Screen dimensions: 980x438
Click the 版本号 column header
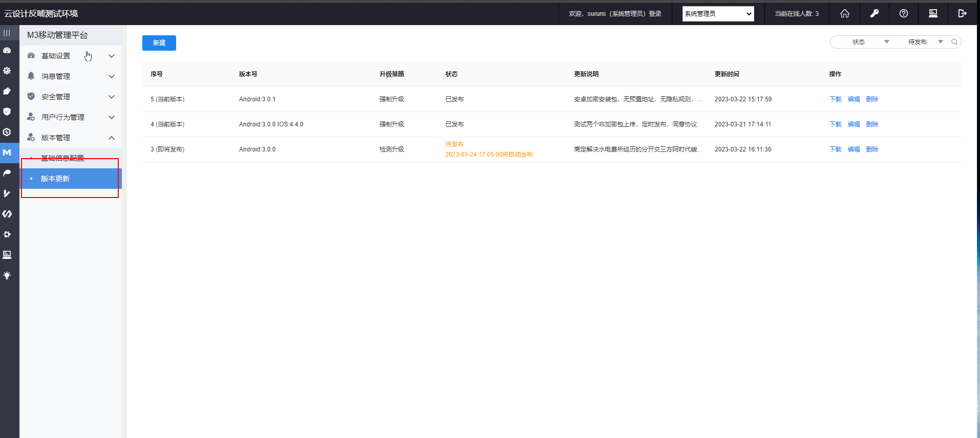[248, 74]
